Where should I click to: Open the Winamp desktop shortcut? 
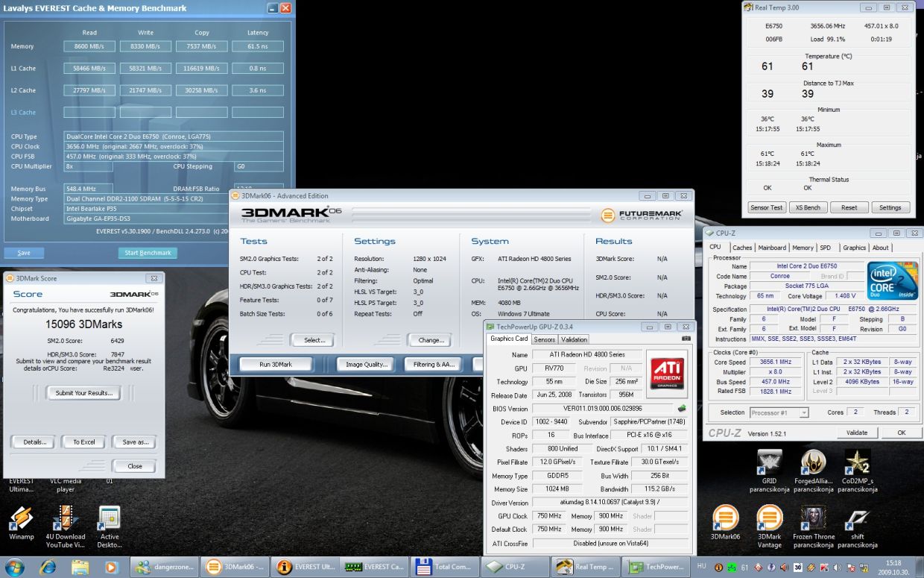[22, 523]
